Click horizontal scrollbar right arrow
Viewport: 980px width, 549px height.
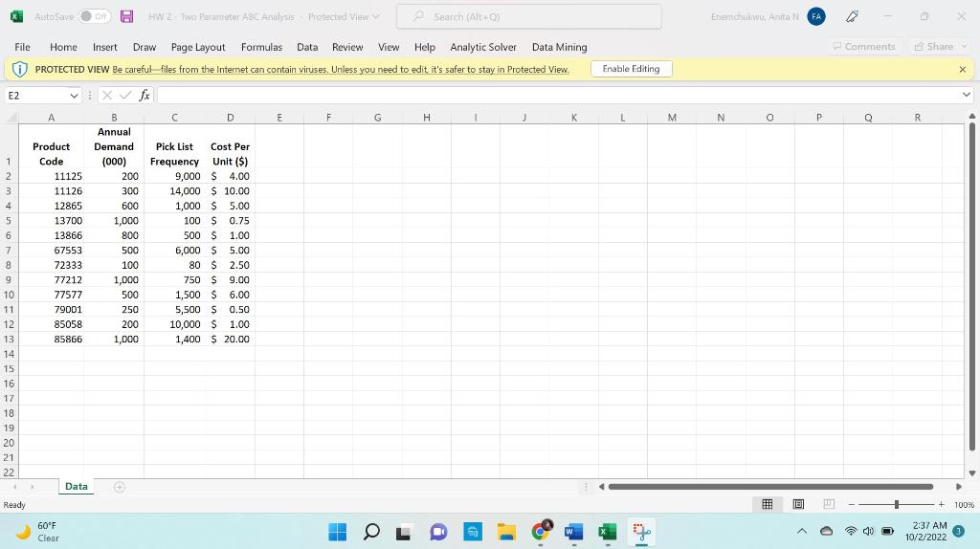959,487
